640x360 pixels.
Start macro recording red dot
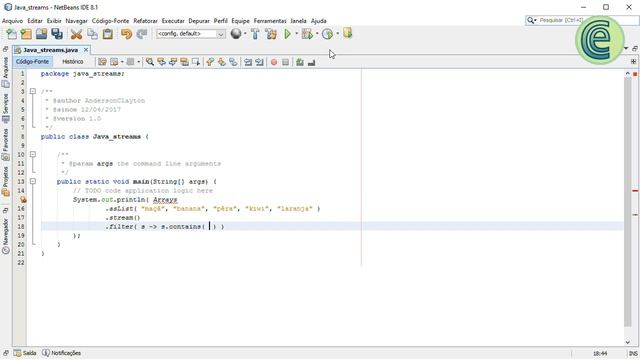pyautogui.click(x=274, y=62)
